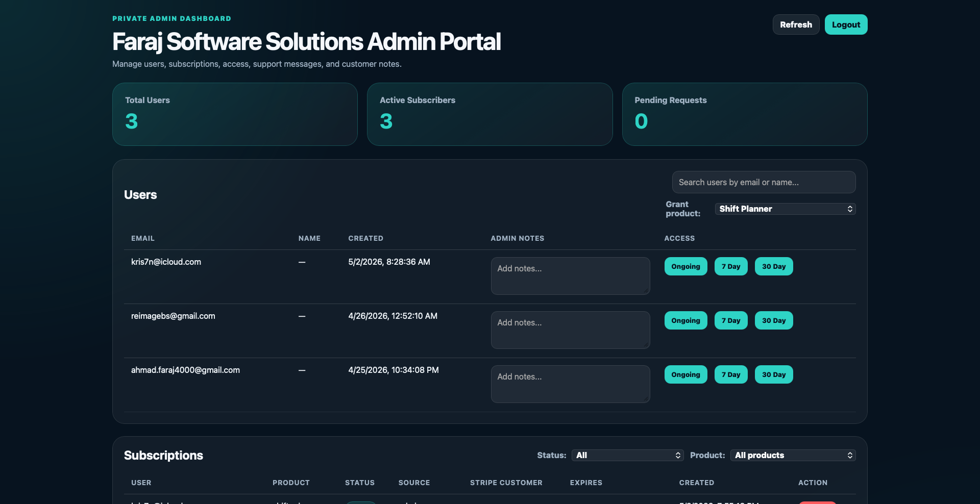Click the Refresh button
Image resolution: width=980 pixels, height=504 pixels.
796,24
